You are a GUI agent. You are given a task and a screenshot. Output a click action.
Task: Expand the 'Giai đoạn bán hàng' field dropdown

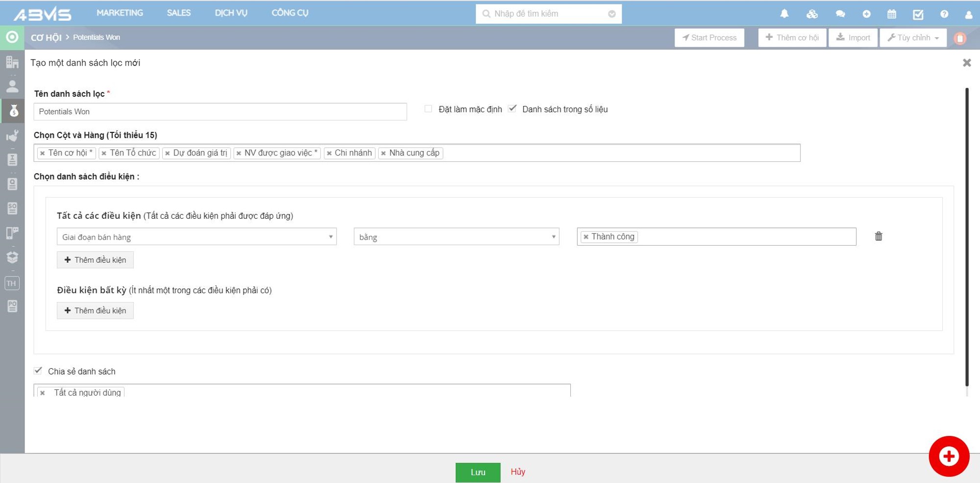pyautogui.click(x=196, y=237)
